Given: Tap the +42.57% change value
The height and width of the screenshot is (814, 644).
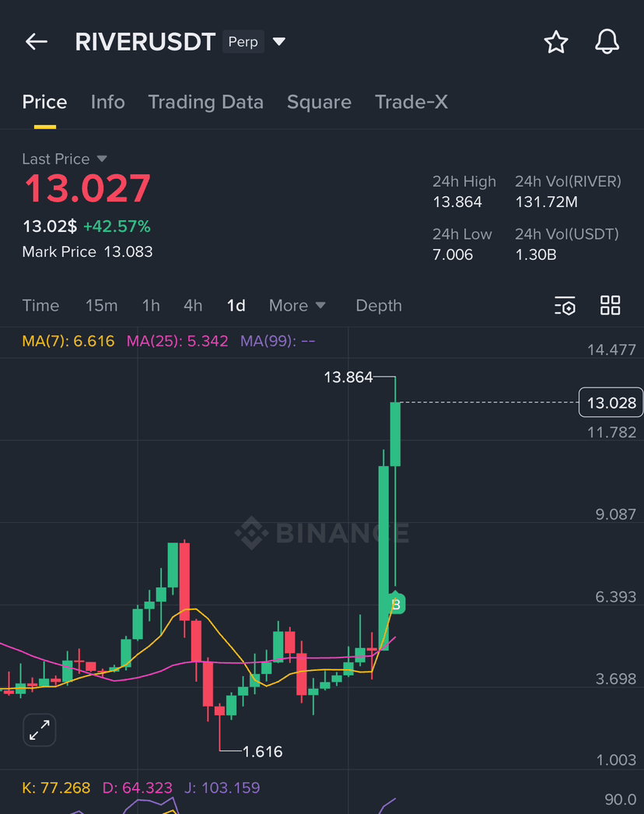Looking at the screenshot, I should point(117,226).
